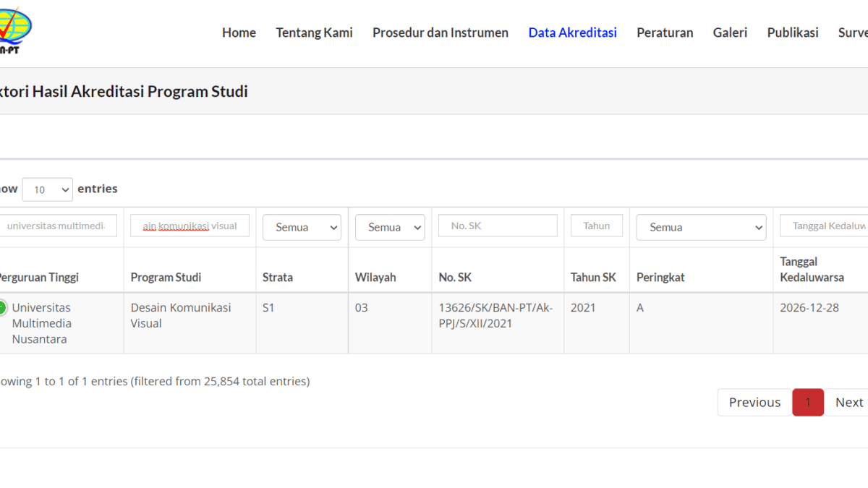Go to Prosedur dan Instrumen menu
Viewport: 868px width, 488px height.
(x=440, y=33)
